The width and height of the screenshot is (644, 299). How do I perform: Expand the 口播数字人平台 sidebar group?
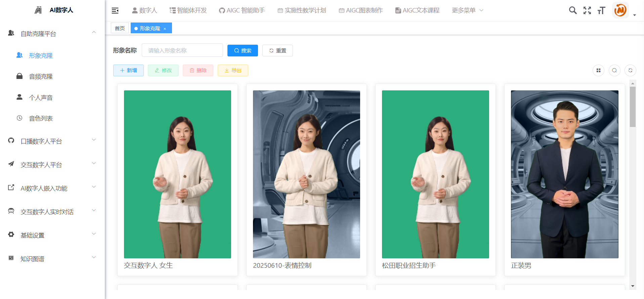point(52,141)
